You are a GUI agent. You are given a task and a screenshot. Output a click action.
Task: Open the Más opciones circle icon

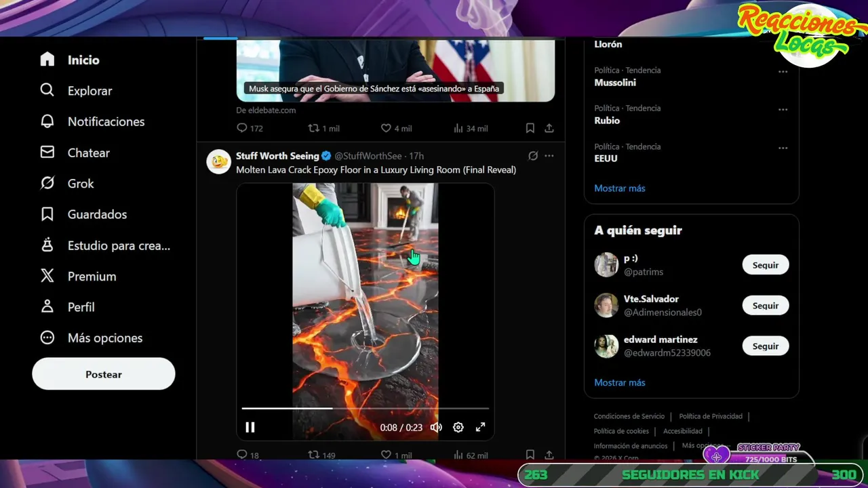pos(47,338)
